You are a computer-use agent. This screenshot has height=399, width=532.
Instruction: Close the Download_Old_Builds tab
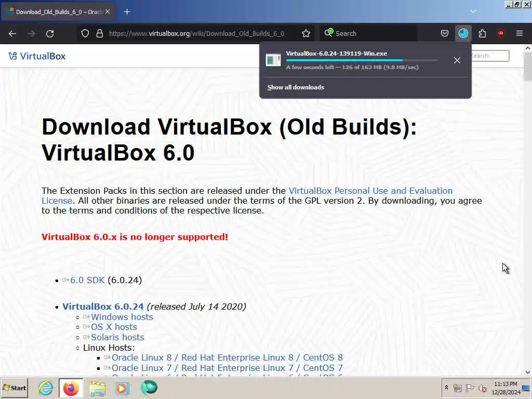tap(108, 12)
